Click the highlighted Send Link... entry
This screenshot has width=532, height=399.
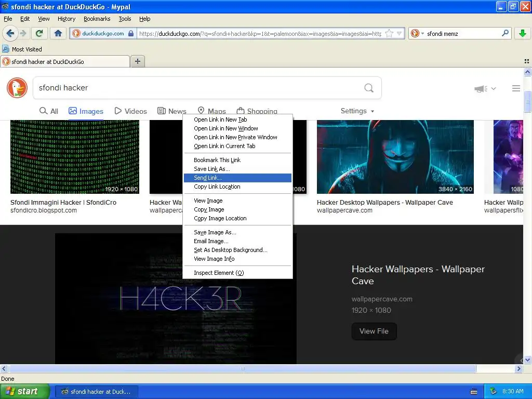click(x=237, y=178)
